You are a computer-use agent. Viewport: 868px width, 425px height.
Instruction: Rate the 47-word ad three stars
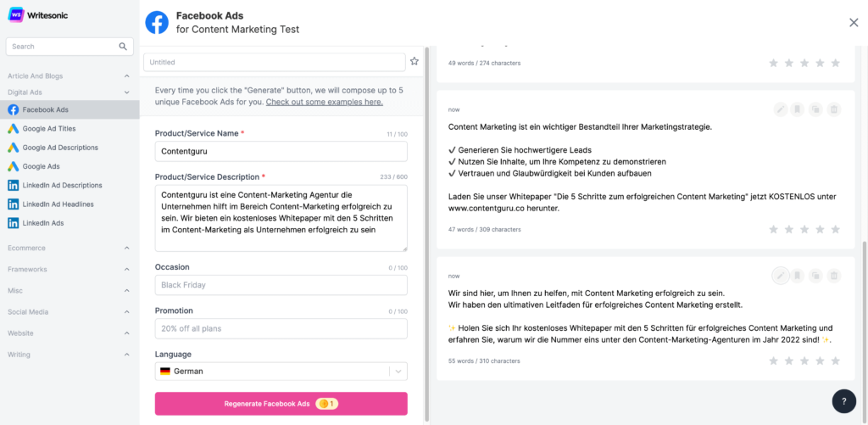coord(805,229)
